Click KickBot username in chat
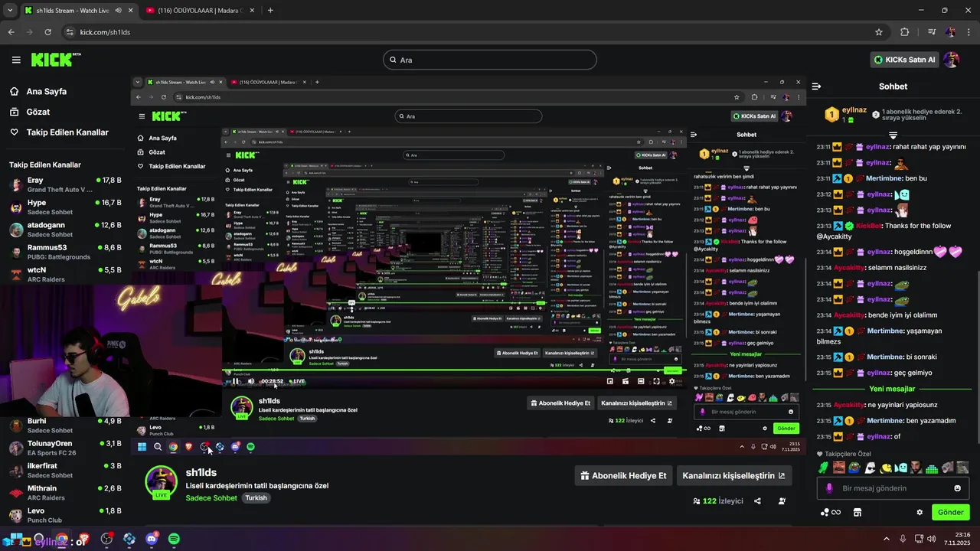Image resolution: width=980 pixels, height=551 pixels. [869, 226]
